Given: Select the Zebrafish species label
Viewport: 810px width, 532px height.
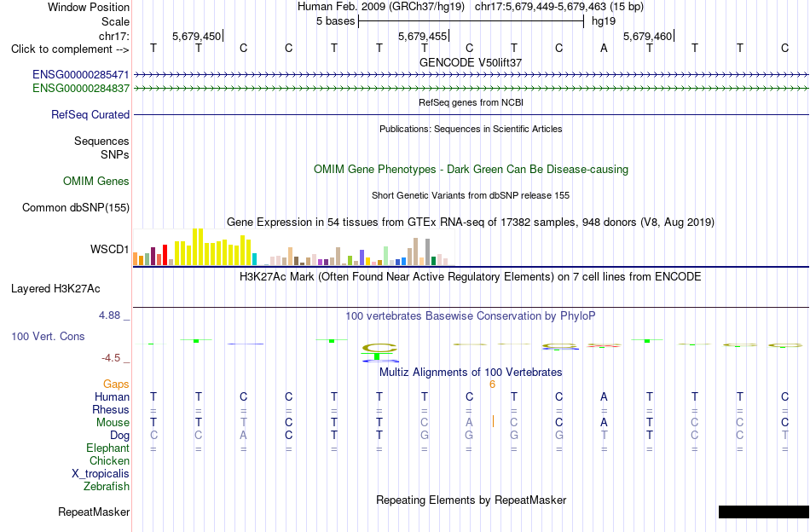Looking at the screenshot, I should (107, 486).
